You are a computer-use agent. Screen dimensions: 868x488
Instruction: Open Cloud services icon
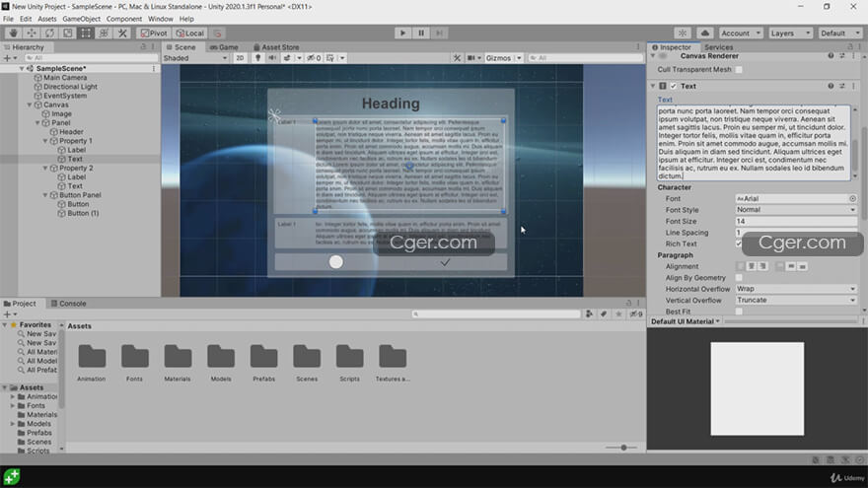(705, 33)
